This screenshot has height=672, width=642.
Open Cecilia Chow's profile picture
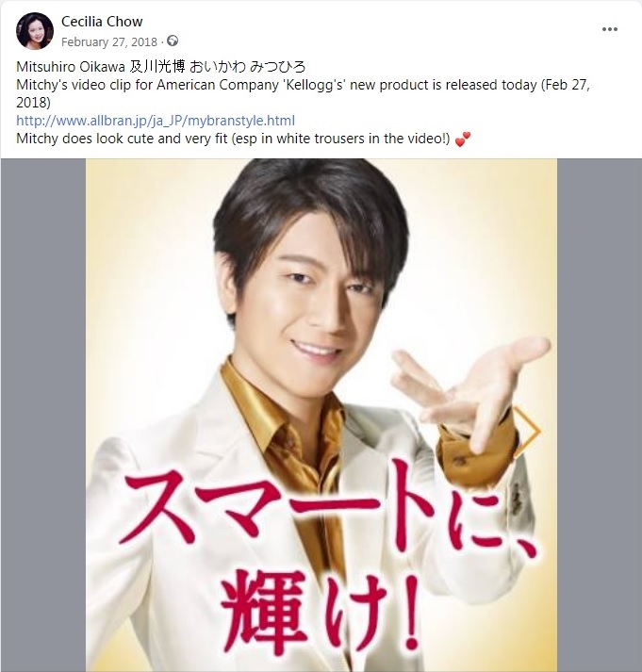[x=35, y=31]
